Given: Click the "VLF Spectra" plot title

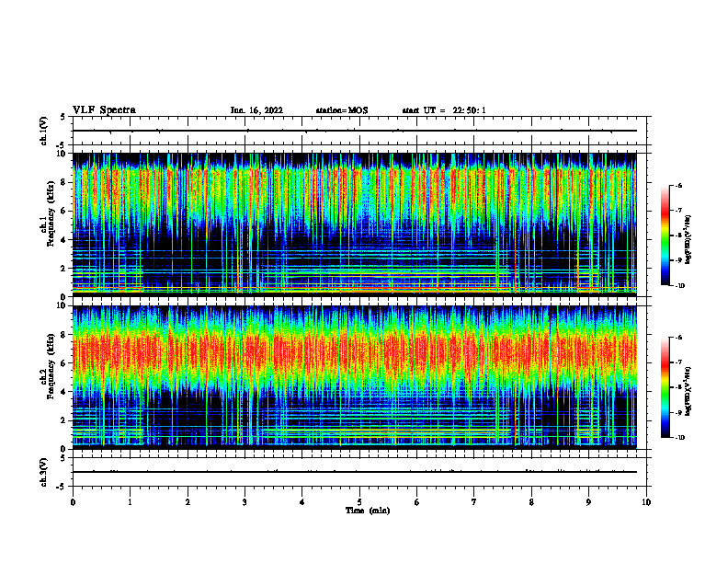Looking at the screenshot, I should tap(104, 110).
